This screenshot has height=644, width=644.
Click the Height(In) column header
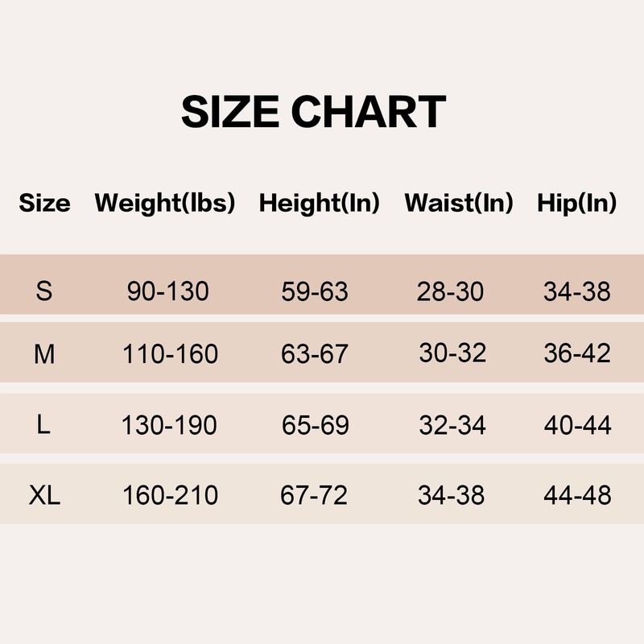point(319,204)
